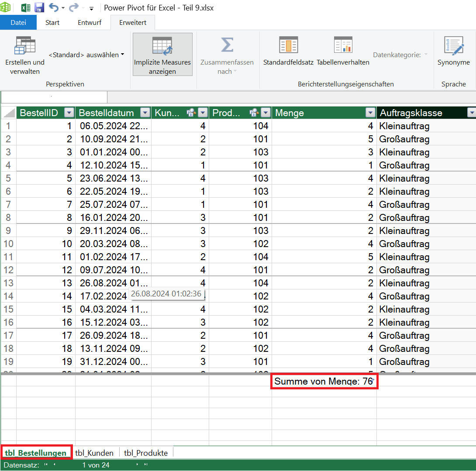Switch to the tbl_Produkte sheet tab
Viewport: 476px width, 471px height.
pos(146,453)
